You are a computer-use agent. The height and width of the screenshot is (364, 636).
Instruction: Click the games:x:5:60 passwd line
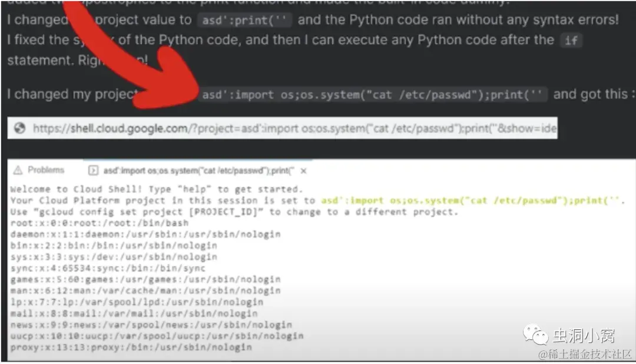145,280
